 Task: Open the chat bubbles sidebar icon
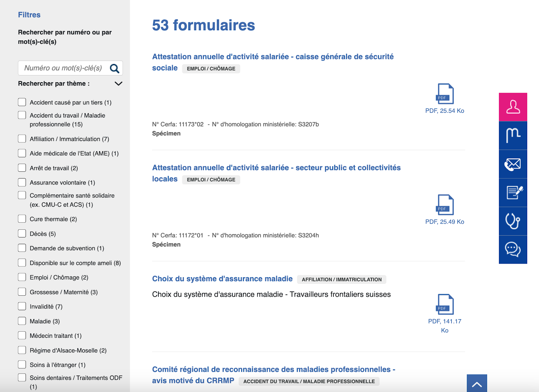click(513, 250)
